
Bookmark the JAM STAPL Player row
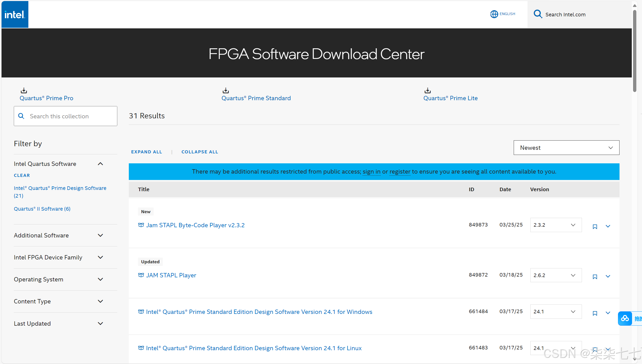click(x=595, y=277)
